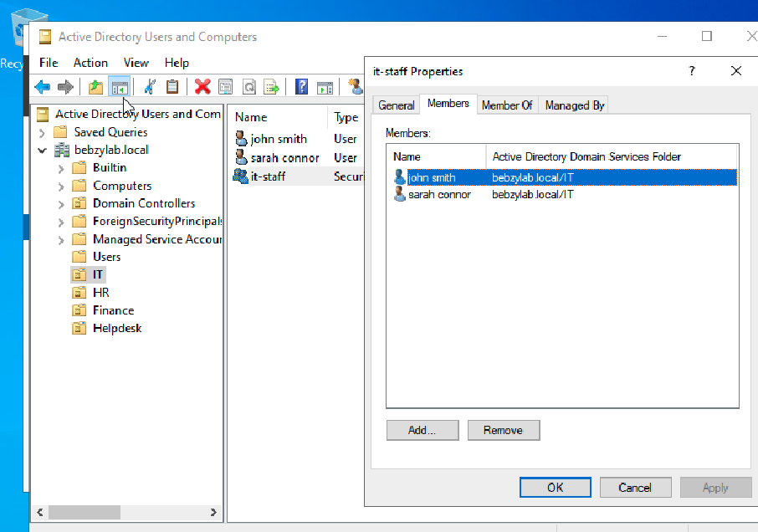Viewport: 758px width, 532px height.
Task: Click the Cut scissors toolbar icon
Action: pyautogui.click(x=150, y=87)
